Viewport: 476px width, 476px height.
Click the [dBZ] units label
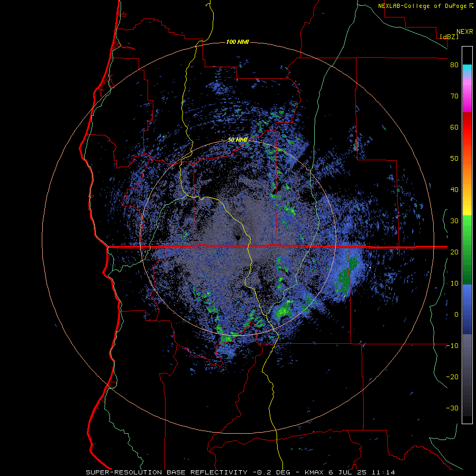[x=449, y=36]
